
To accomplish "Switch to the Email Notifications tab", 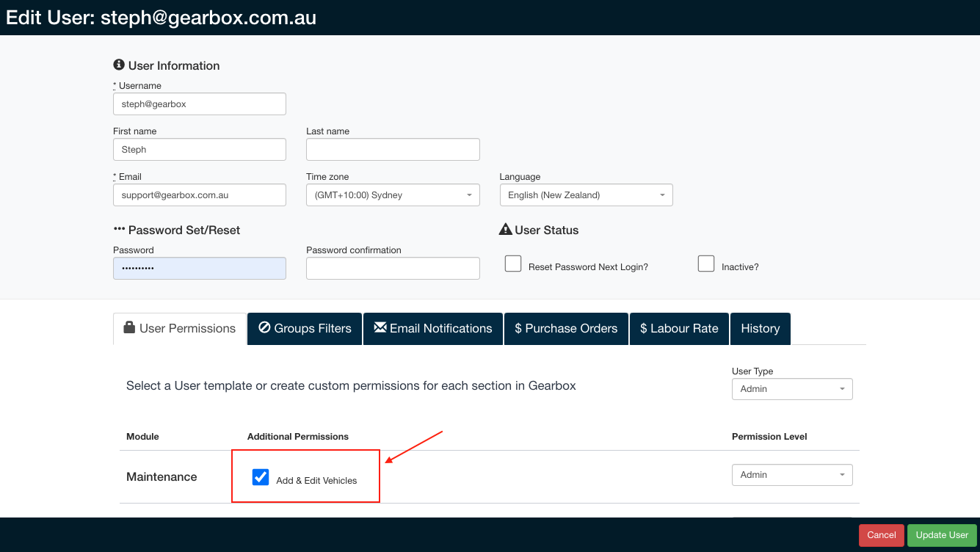I will pyautogui.click(x=433, y=328).
